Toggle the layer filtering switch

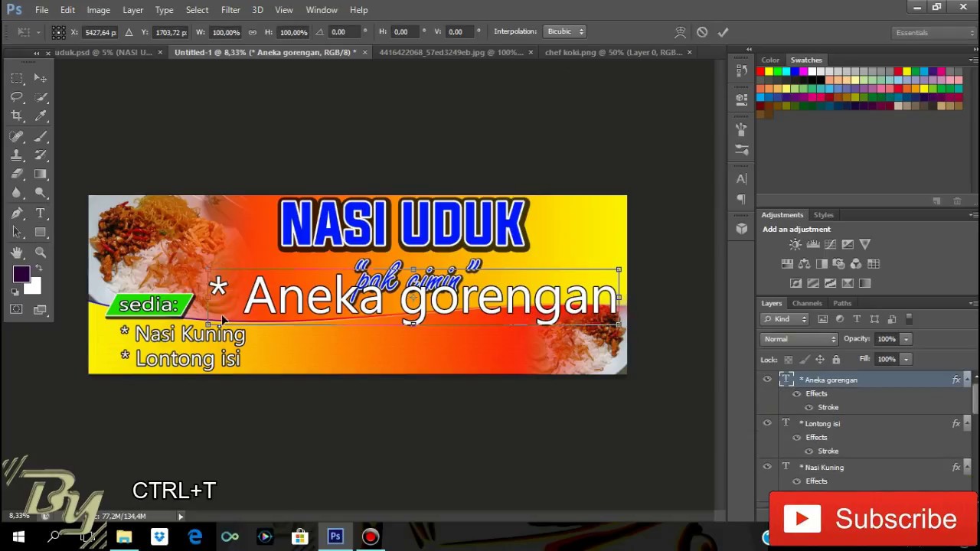point(909,318)
